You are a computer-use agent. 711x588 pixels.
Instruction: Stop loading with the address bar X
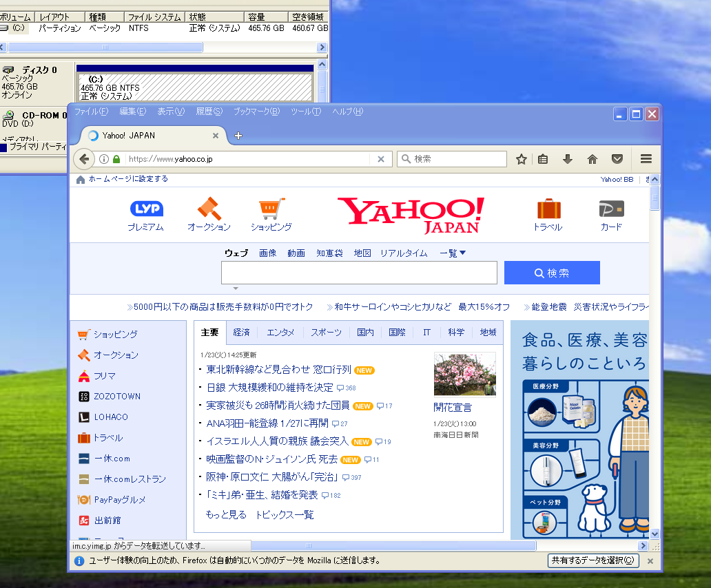tap(381, 159)
